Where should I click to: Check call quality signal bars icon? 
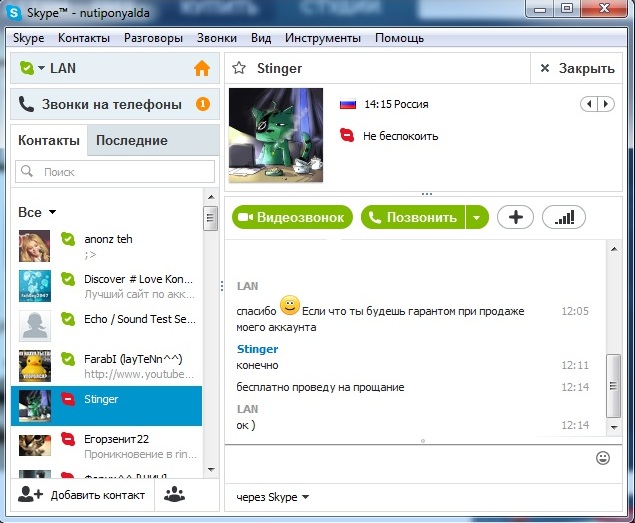pos(564,217)
